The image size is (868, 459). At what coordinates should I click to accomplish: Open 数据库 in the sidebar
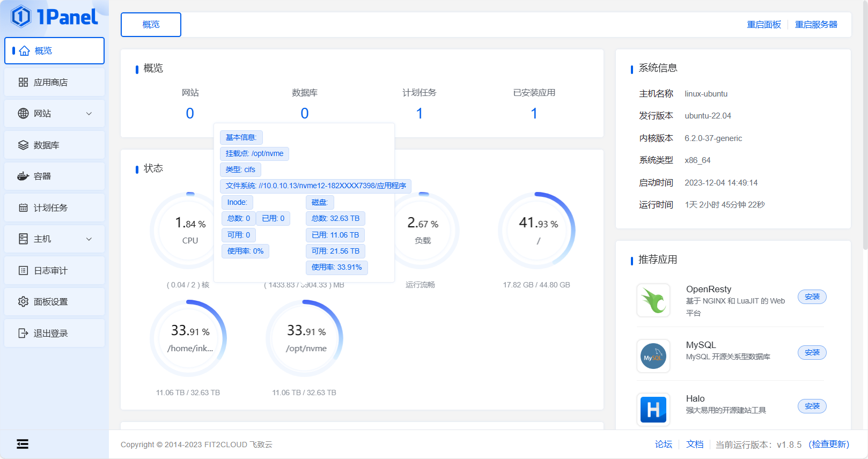point(54,145)
